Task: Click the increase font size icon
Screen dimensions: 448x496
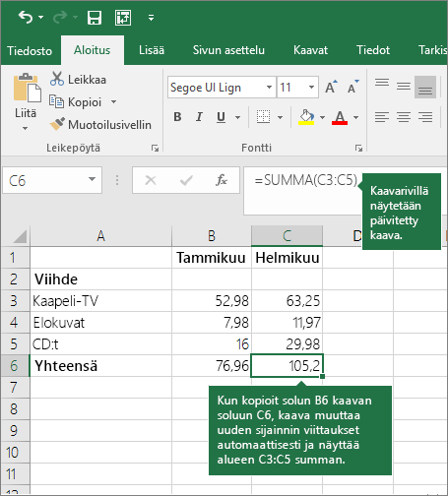Action: coord(331,87)
